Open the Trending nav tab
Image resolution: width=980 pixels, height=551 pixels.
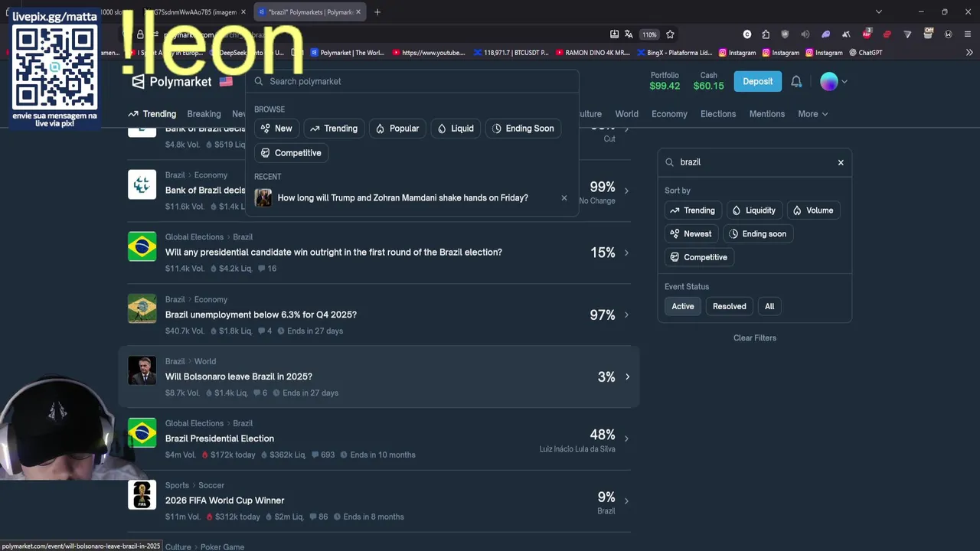152,114
